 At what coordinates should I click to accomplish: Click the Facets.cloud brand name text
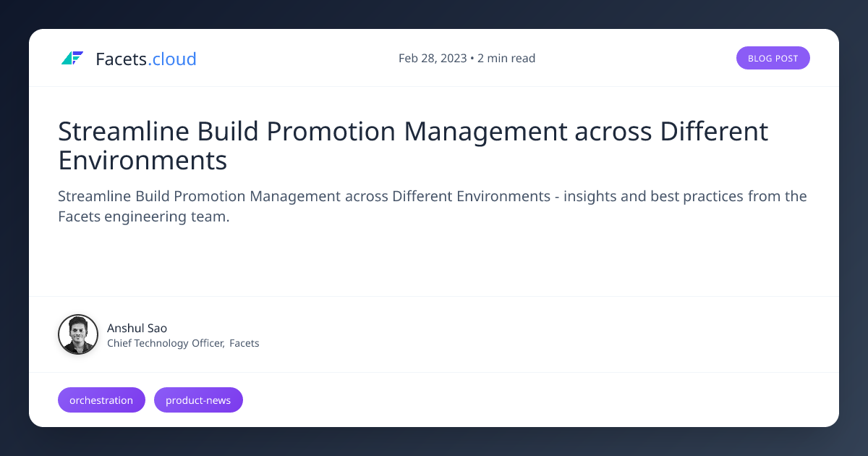[x=146, y=59]
